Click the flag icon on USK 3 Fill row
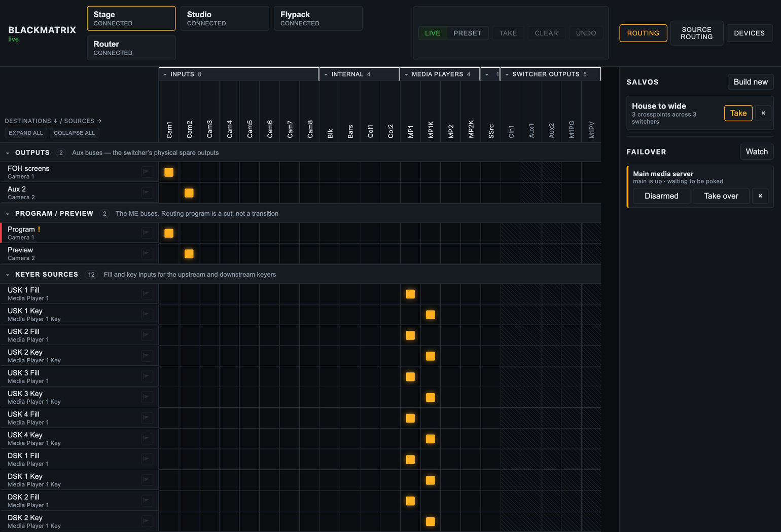The width and height of the screenshot is (781, 532). (147, 376)
